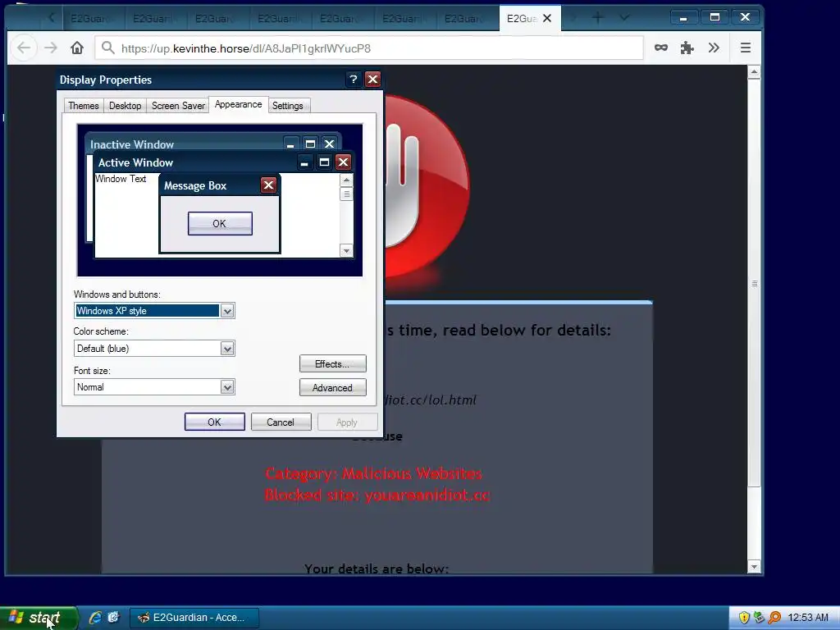The height and width of the screenshot is (630, 840).
Task: Click the orange magnifier tray icon
Action: tap(774, 617)
